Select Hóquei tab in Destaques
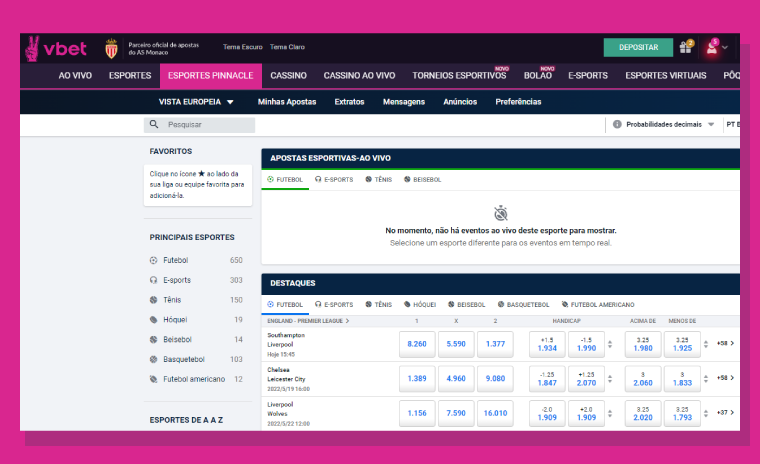 pos(420,304)
